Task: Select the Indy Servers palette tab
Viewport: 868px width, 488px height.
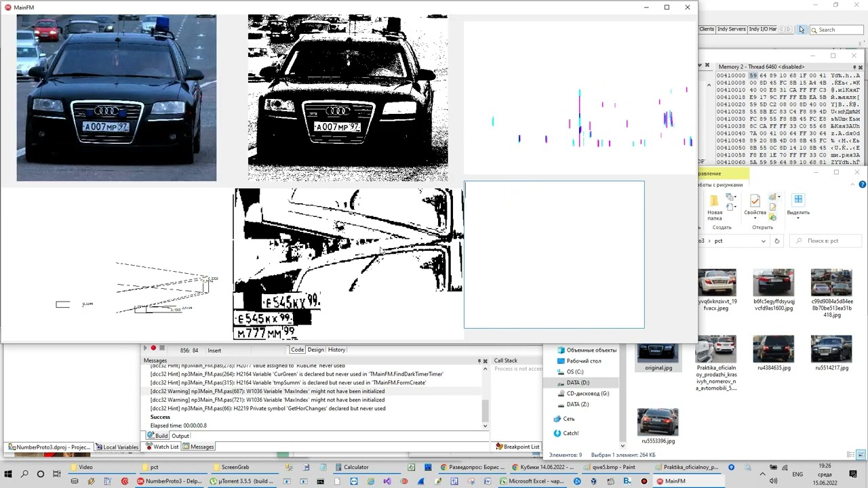Action: (732, 29)
